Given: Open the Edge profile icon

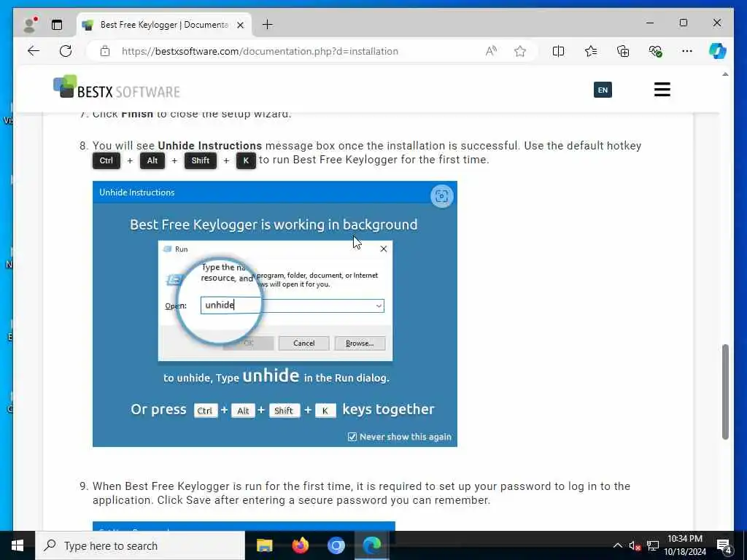Looking at the screenshot, I should (30, 25).
